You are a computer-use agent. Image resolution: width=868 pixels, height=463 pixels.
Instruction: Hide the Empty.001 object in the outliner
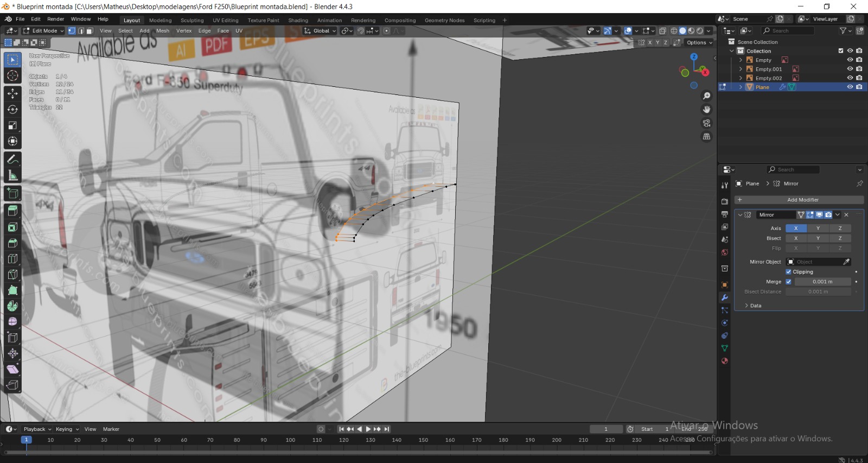pos(850,69)
